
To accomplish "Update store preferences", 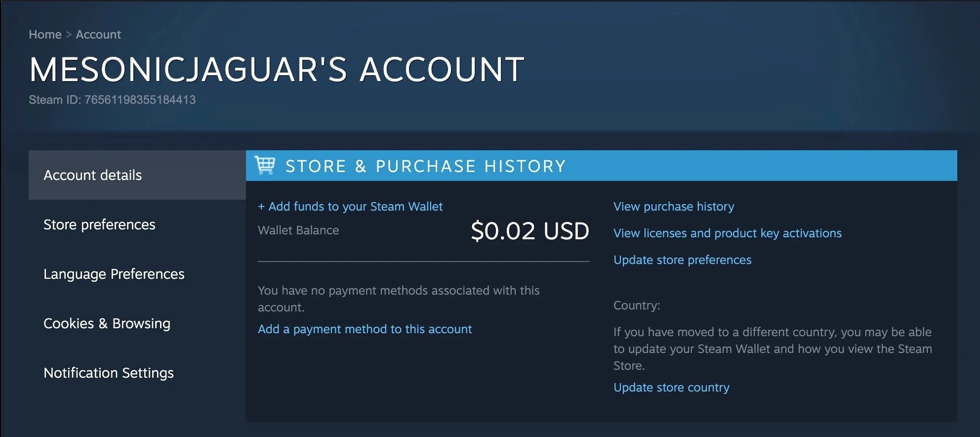I will 682,260.
